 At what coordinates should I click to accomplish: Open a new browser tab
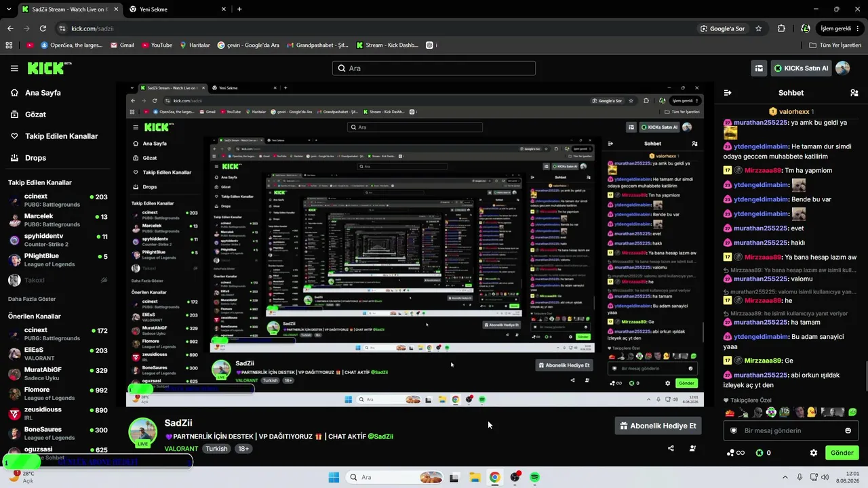(239, 9)
